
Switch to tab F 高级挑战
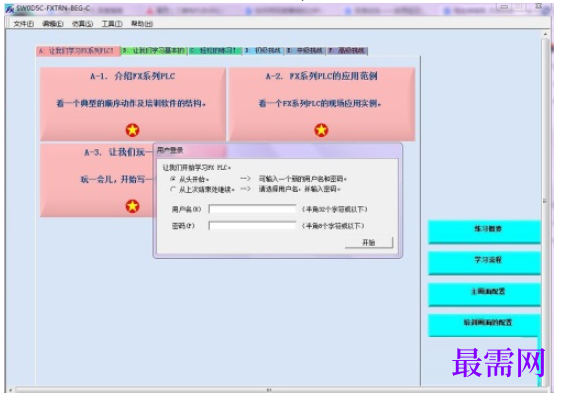point(347,51)
